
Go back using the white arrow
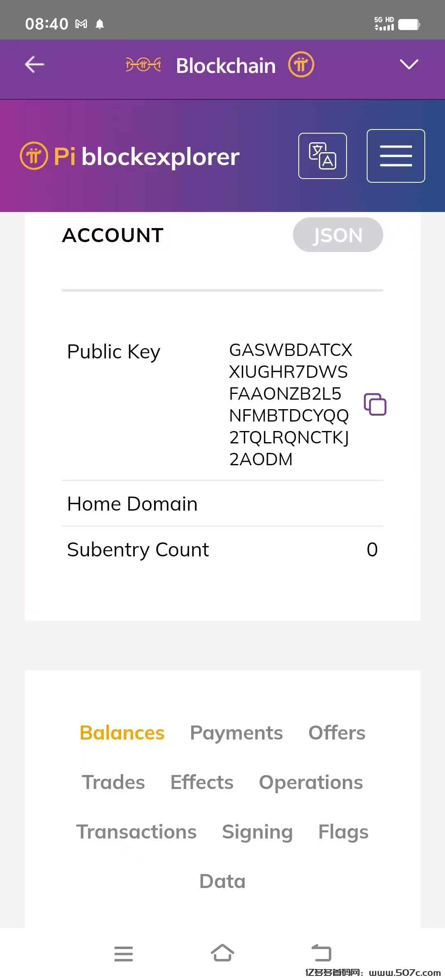[34, 64]
